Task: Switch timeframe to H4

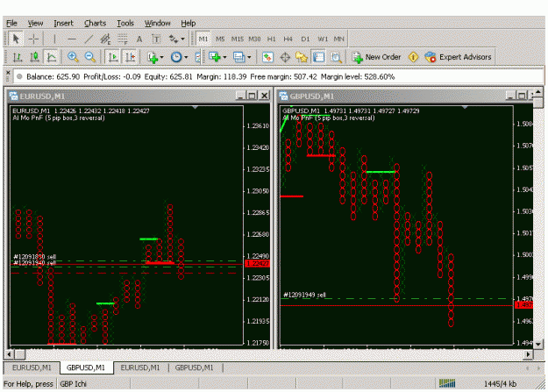Action: pyautogui.click(x=288, y=39)
